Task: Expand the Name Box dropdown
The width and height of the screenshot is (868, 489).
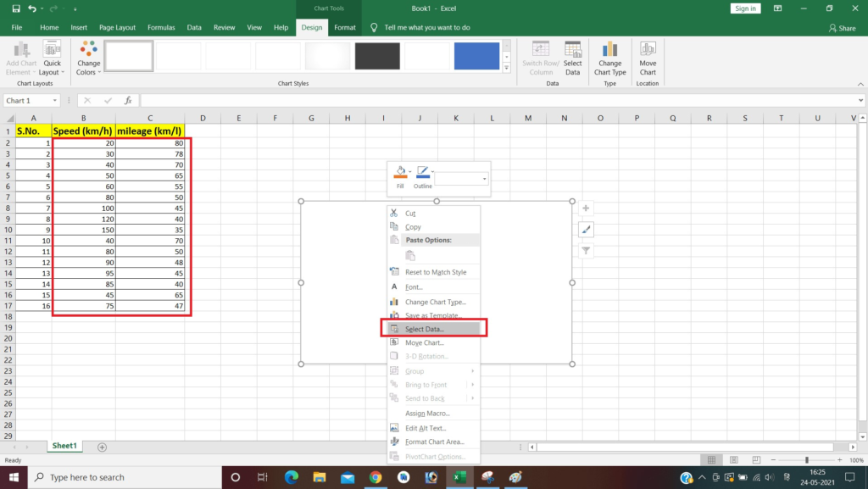Action: (55, 101)
